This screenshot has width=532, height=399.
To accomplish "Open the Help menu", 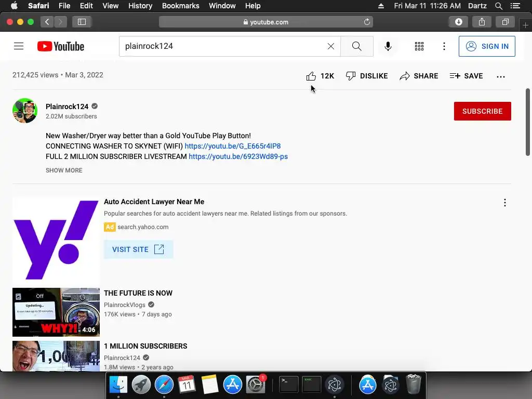I will [x=253, y=6].
